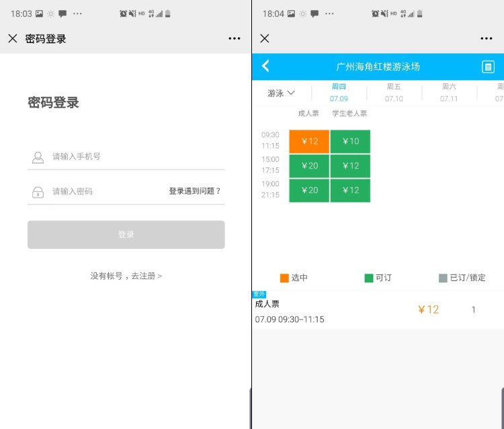504x429 pixels.
Task: Select the 周六 07.11 date tab
Action: pos(449,93)
